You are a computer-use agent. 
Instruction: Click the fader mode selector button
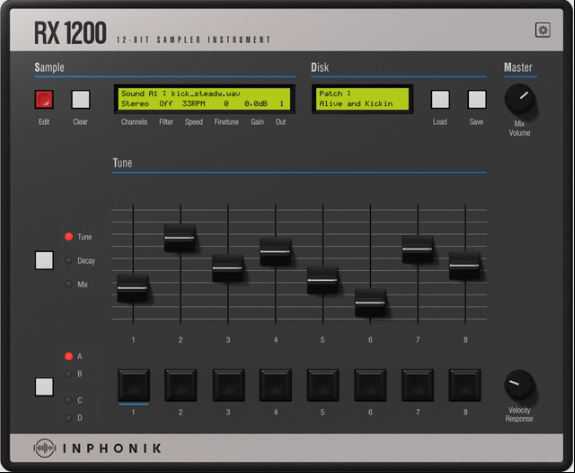point(44,260)
